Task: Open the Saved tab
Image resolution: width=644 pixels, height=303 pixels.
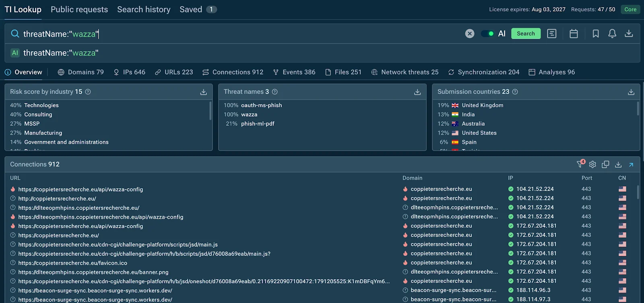Action: (x=198, y=9)
